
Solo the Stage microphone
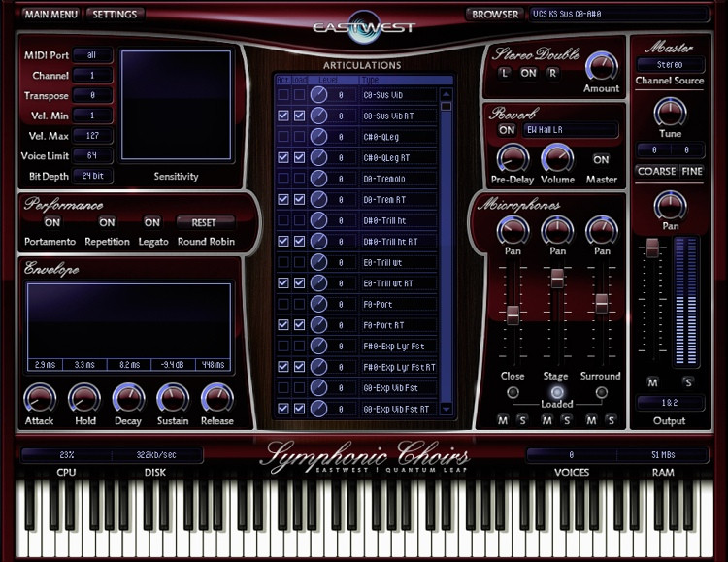[567, 421]
